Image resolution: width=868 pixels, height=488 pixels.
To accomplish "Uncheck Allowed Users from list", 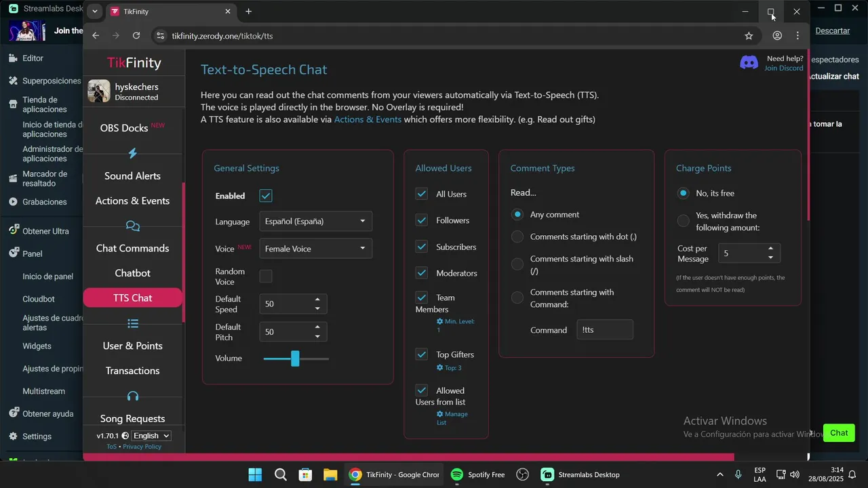I will [x=422, y=390].
